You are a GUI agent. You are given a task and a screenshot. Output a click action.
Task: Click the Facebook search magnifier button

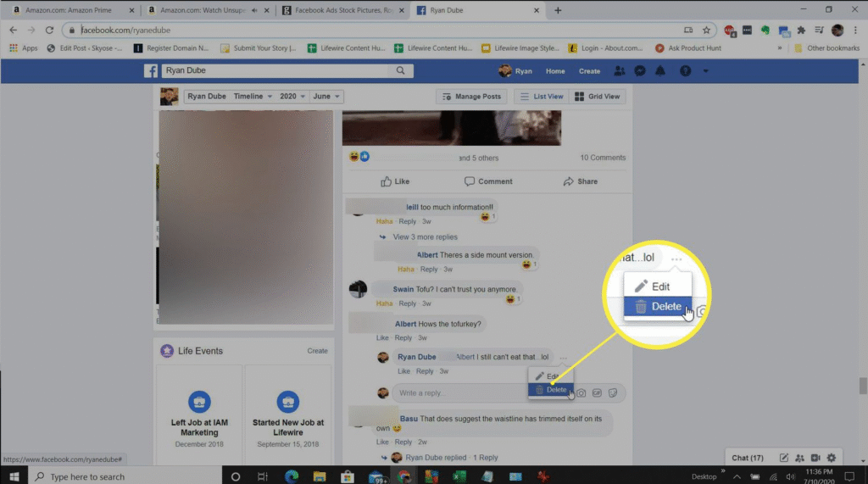[x=398, y=71]
